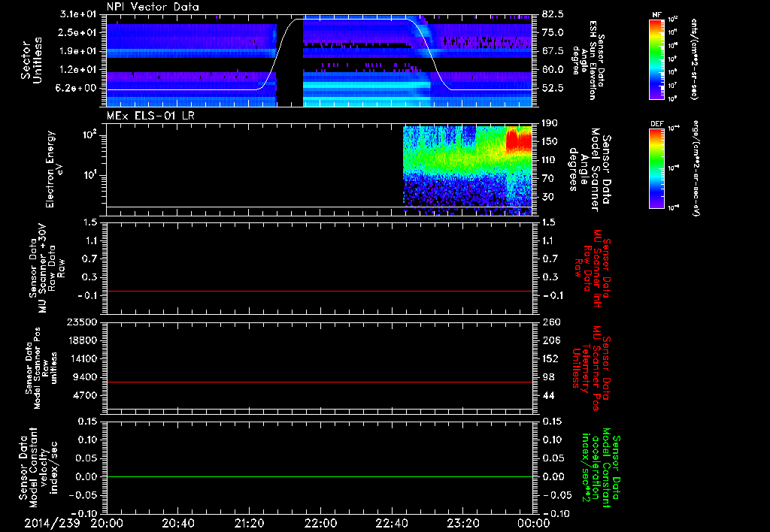Click the 'Electron Energy eV' axis label
Image resolution: width=770 pixels, height=532 pixels.
click(54, 169)
